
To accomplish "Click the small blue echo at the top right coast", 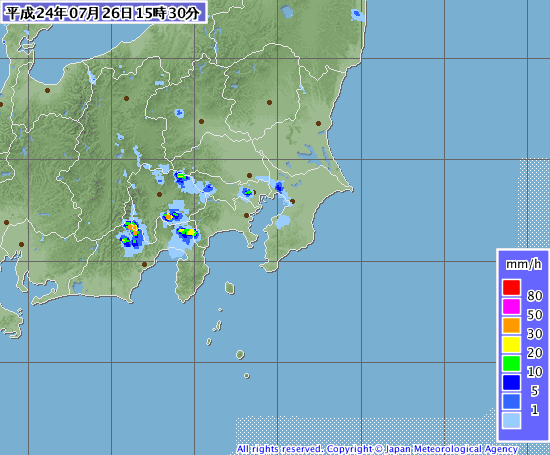I will coord(357,14).
